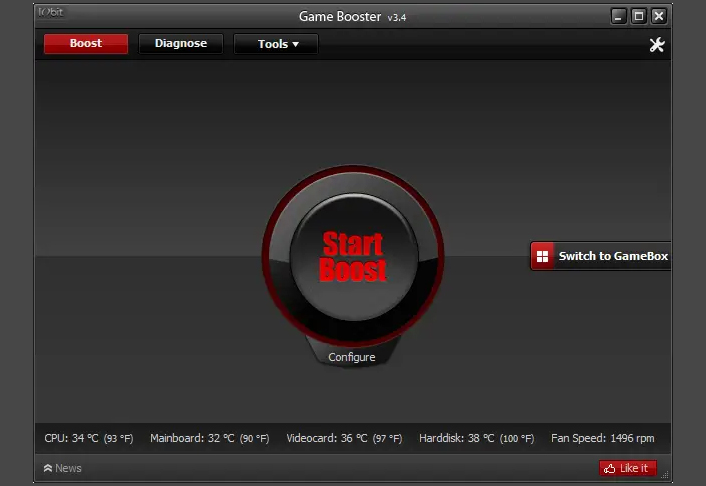
Task: Click the Like it button text
Action: pyautogui.click(x=634, y=468)
